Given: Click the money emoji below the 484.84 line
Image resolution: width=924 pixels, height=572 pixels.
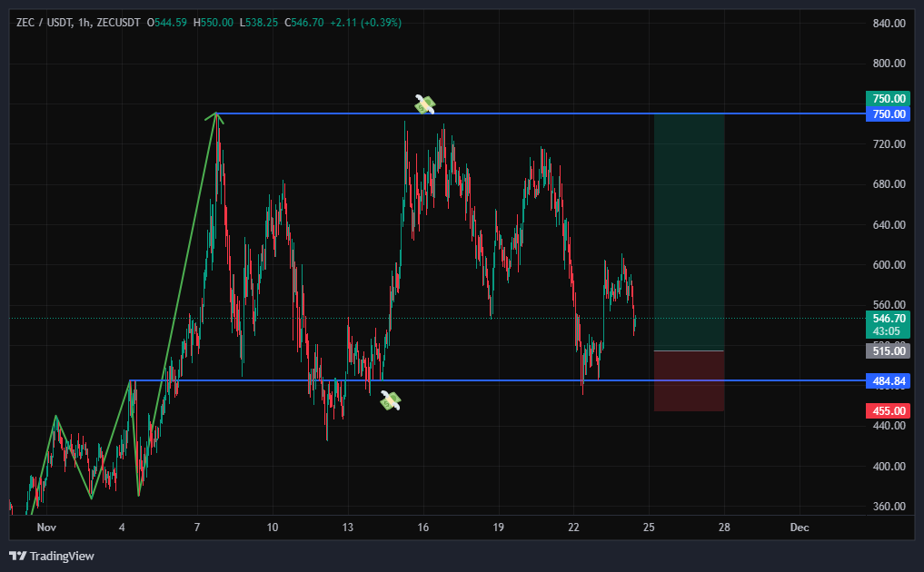Looking at the screenshot, I should click(391, 399).
